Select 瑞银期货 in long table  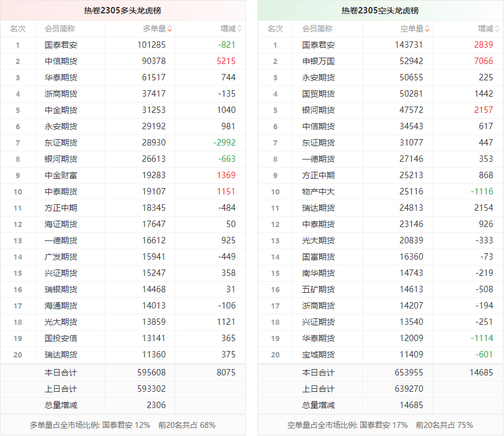pyautogui.click(x=60, y=289)
